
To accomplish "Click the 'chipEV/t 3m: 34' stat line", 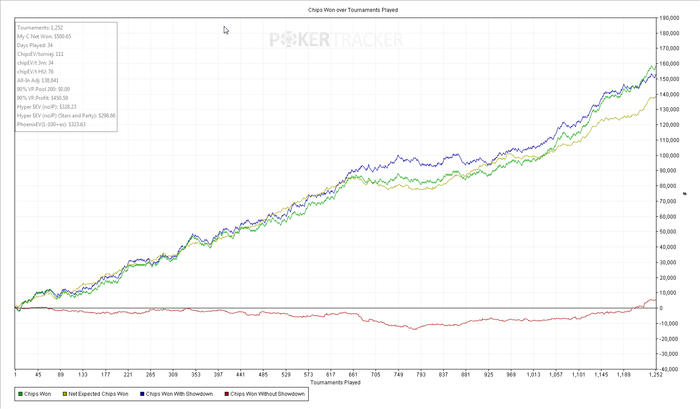I will tap(35, 63).
